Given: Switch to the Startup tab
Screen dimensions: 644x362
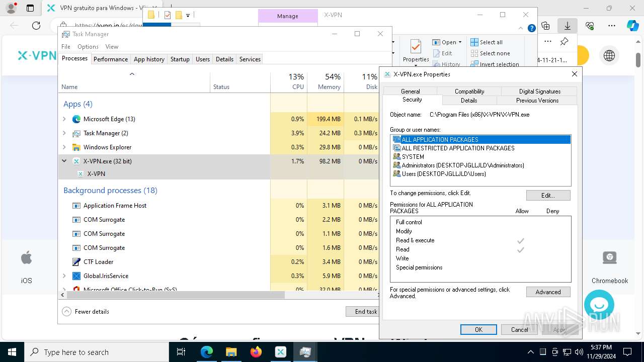Looking at the screenshot, I should tap(180, 59).
